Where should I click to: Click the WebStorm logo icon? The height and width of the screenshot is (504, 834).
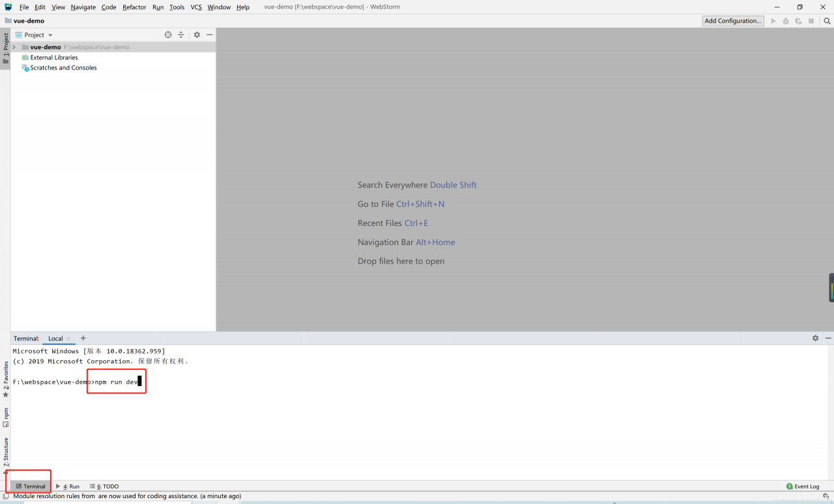pos(8,7)
